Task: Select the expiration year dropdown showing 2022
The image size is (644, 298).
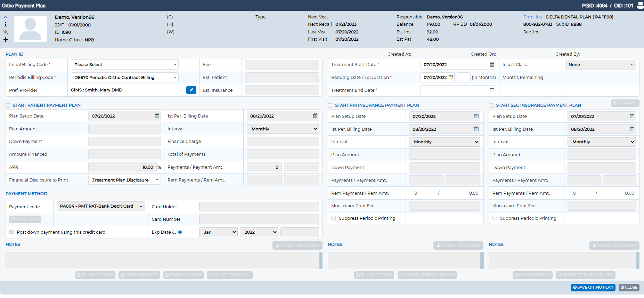Action: (x=259, y=232)
